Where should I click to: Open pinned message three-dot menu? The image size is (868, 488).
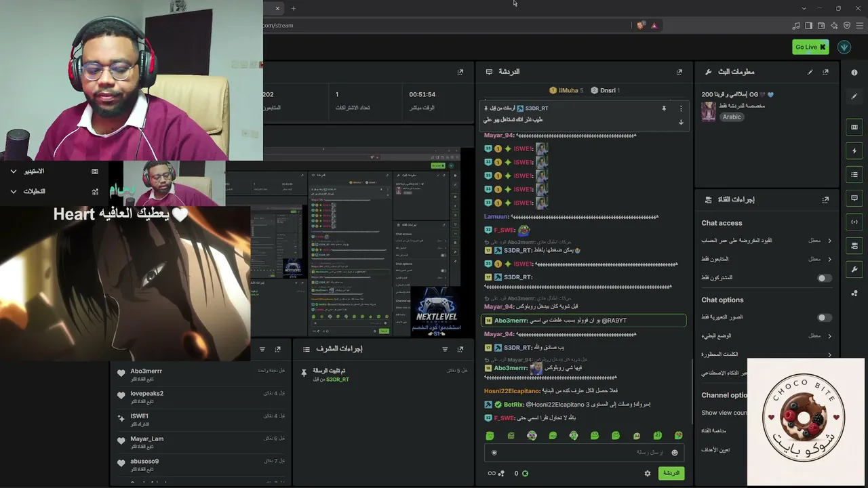tap(681, 108)
